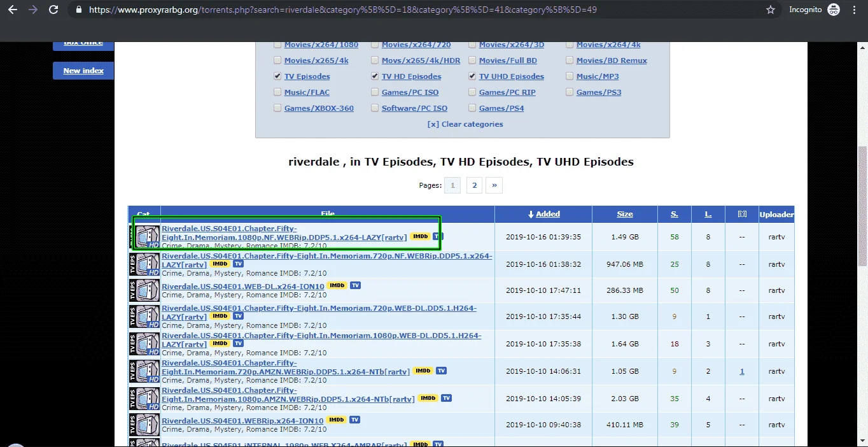Click the category icon of the 286.33 MB torrent
This screenshot has width=868, height=447.
point(144,290)
